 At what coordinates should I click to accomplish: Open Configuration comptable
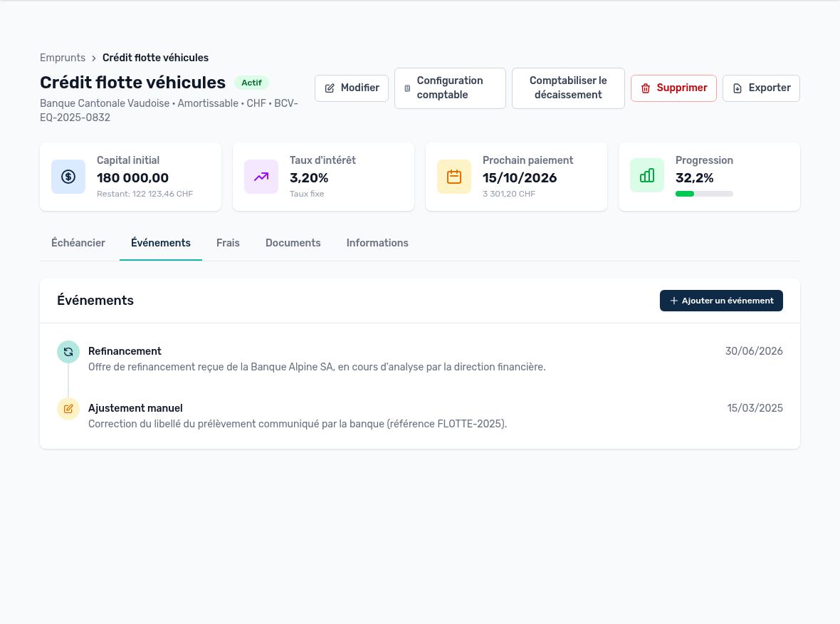tap(450, 88)
